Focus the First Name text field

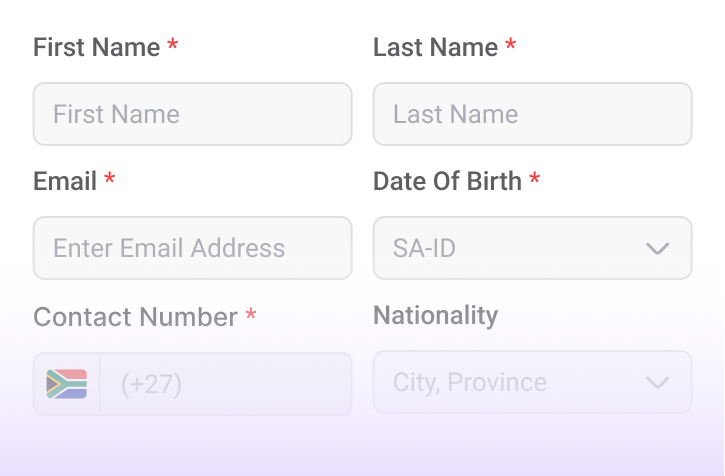[x=192, y=114]
